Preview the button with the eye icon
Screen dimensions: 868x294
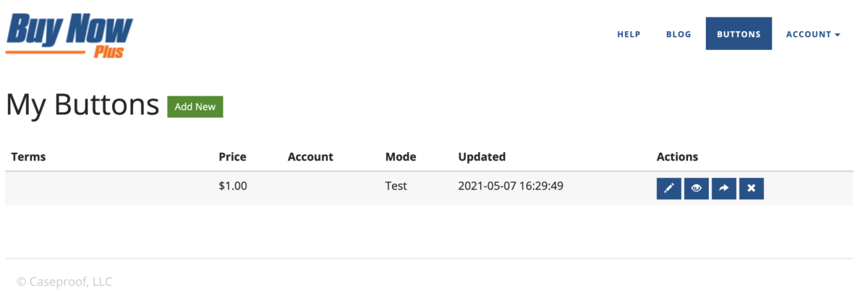(x=697, y=188)
